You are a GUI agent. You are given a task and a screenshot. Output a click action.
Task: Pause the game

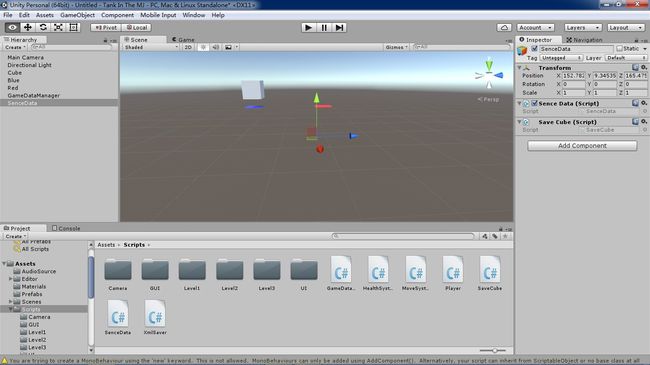coord(324,27)
